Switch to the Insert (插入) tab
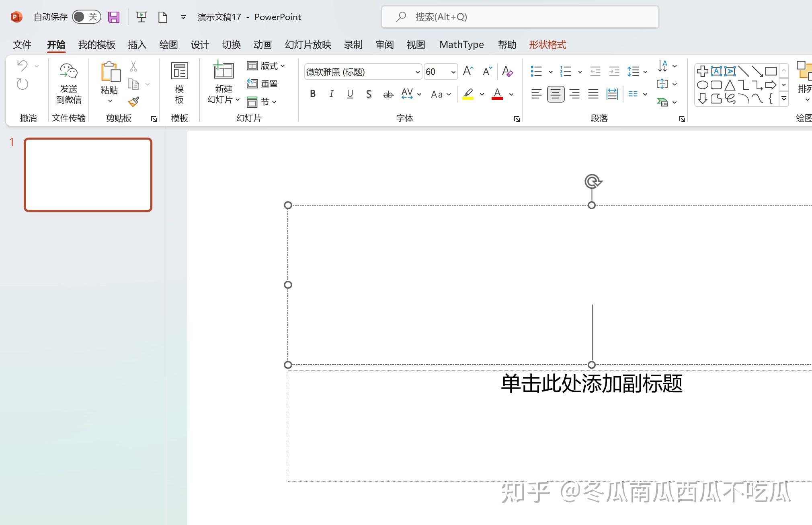The height and width of the screenshot is (525, 812). click(x=137, y=45)
